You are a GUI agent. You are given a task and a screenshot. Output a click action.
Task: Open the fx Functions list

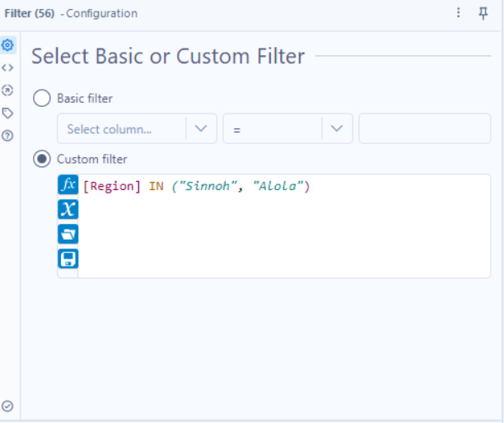(x=68, y=185)
